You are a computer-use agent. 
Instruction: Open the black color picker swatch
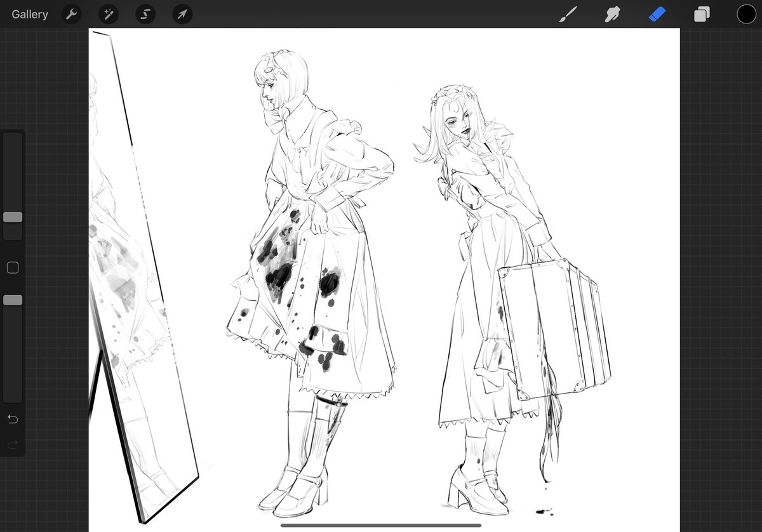point(747,14)
